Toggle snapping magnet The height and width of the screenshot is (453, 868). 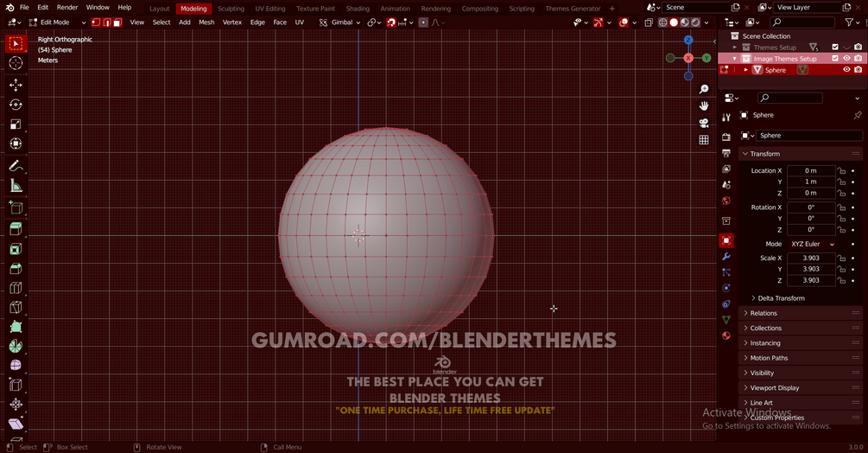[391, 22]
